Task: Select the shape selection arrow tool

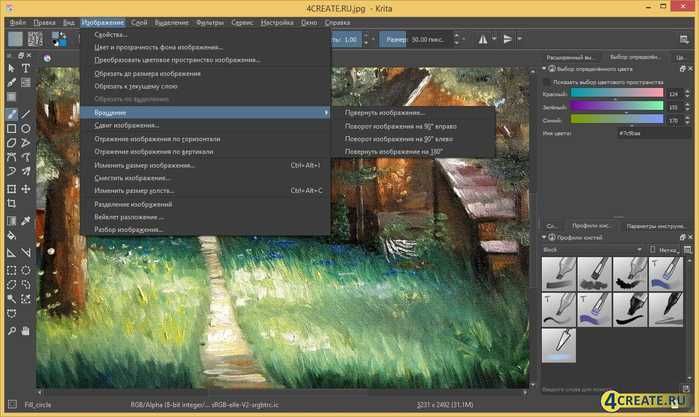Action: pyautogui.click(x=12, y=68)
